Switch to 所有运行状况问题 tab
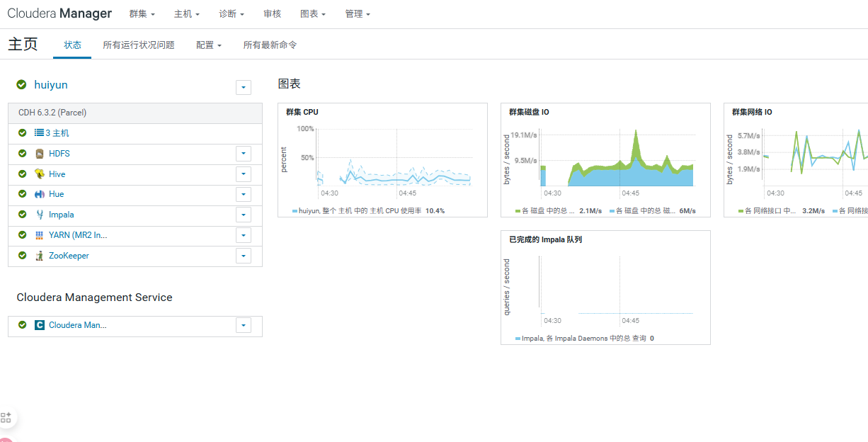Viewport: 868px width, 442px height. point(139,45)
